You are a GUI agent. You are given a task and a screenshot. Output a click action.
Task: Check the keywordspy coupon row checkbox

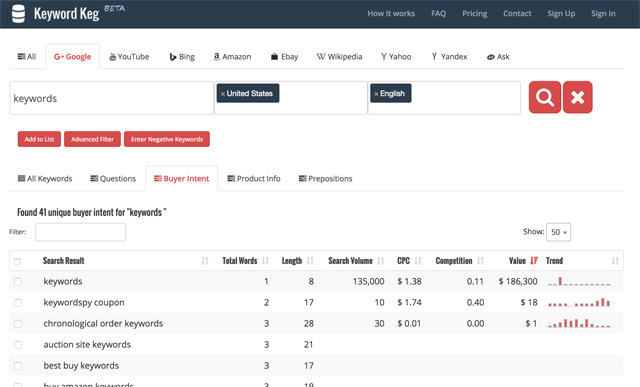18,303
